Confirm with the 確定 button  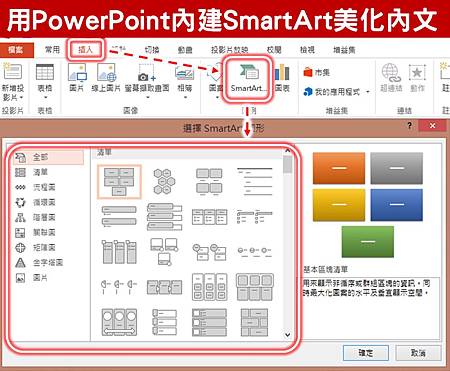click(x=366, y=353)
